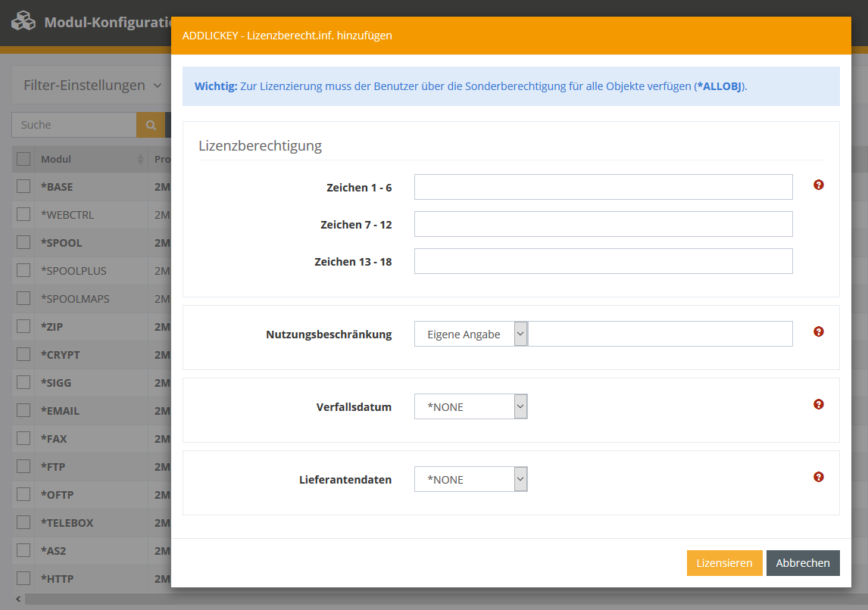Click the help icon for Lieferantendaten

(x=819, y=477)
